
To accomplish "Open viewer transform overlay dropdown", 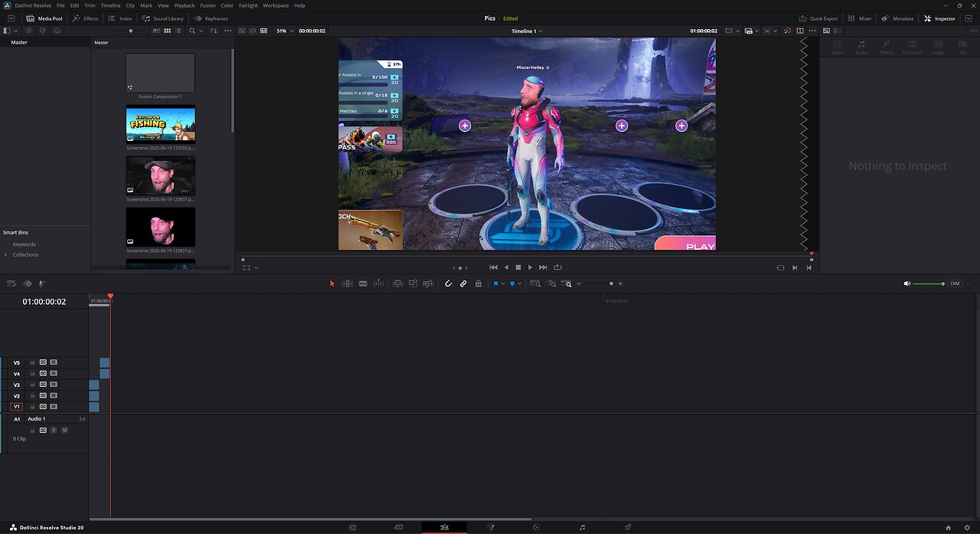I will tap(256, 267).
